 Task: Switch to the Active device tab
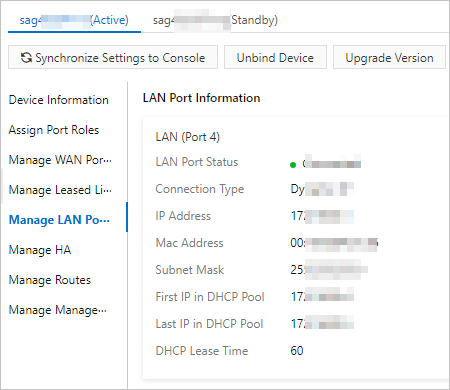[74, 20]
